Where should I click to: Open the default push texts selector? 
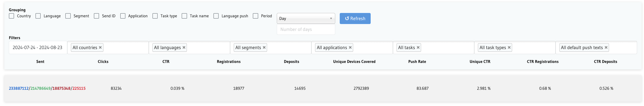click(x=596, y=48)
